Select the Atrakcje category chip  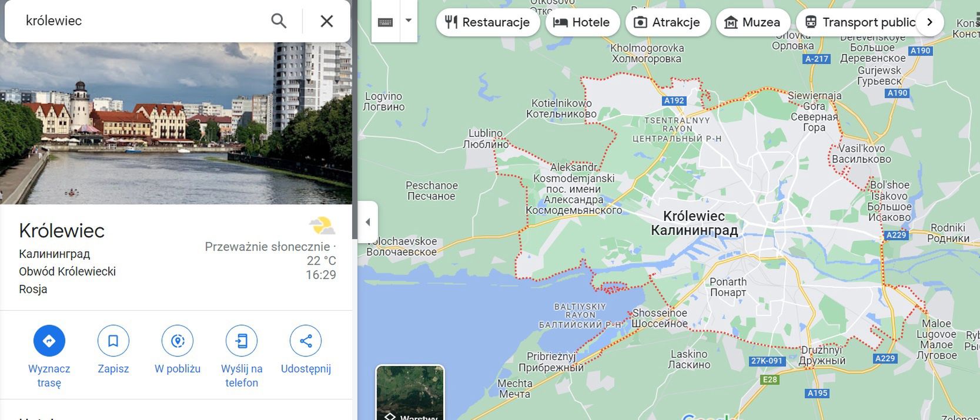pos(668,22)
